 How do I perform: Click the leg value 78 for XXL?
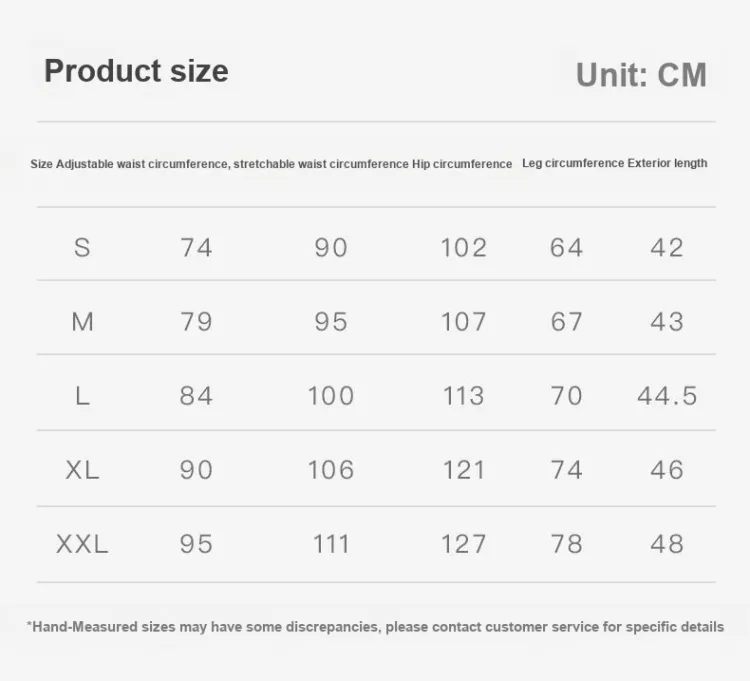click(x=567, y=544)
